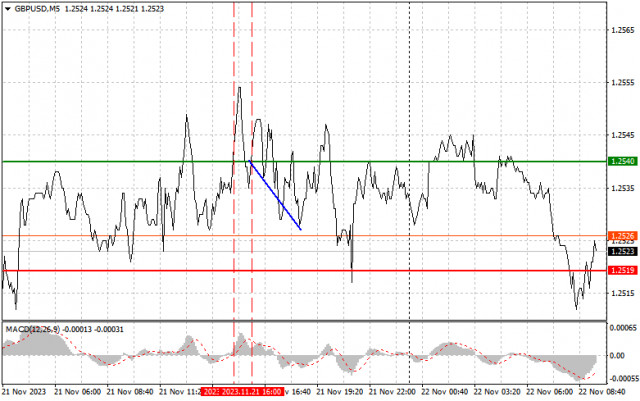This screenshot has height=401, width=640.
Task: Select the green 1.2540 price label
Action: point(622,161)
